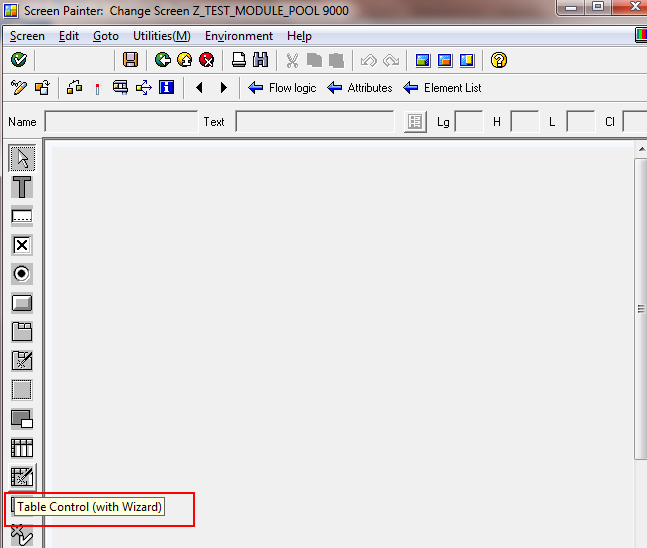Focus the Text input field
647x548 pixels.
point(314,122)
